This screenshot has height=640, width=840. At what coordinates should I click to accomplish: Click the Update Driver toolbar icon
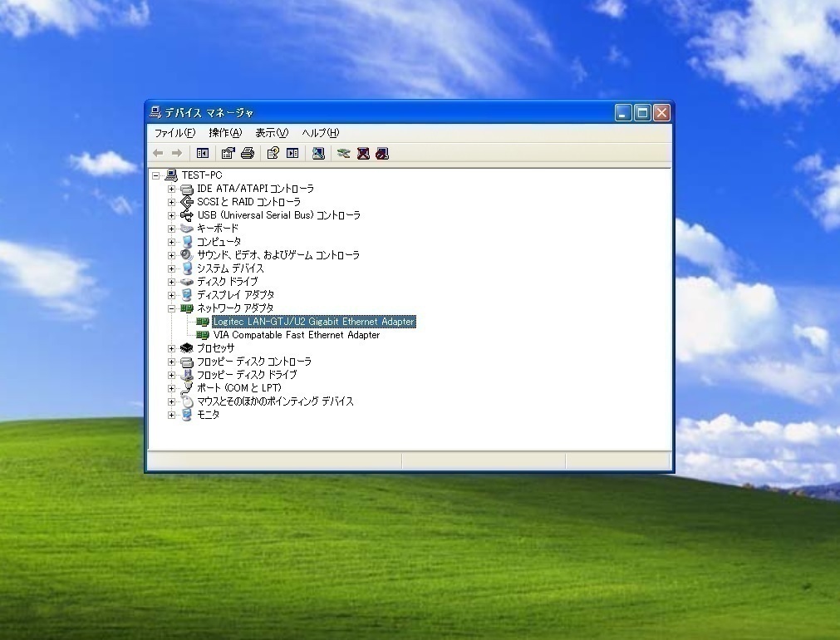[x=343, y=153]
